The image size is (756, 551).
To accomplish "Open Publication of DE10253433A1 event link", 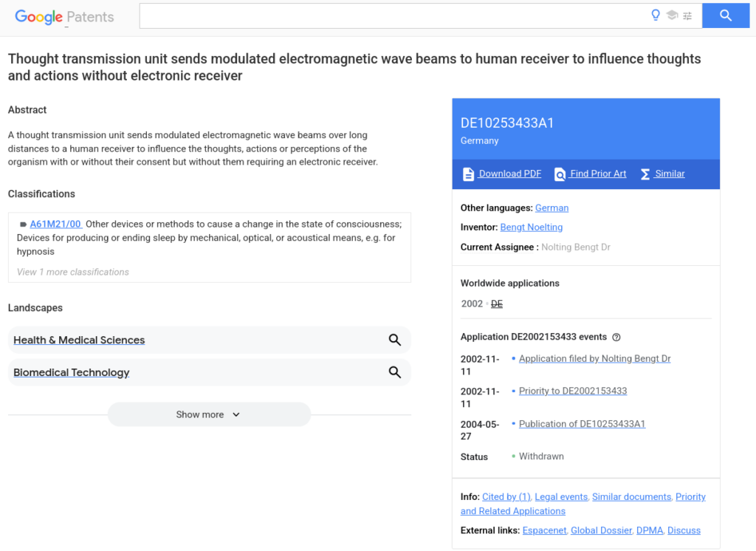I will tap(582, 424).
